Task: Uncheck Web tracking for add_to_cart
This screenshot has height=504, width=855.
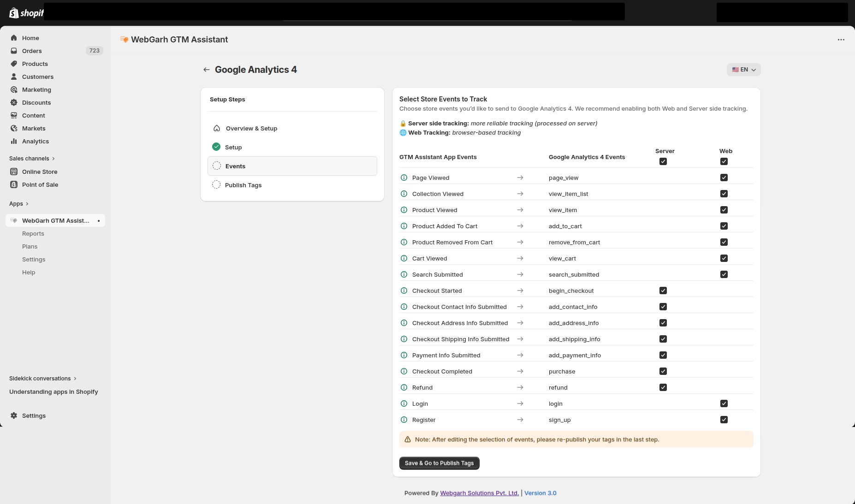Action: [724, 226]
